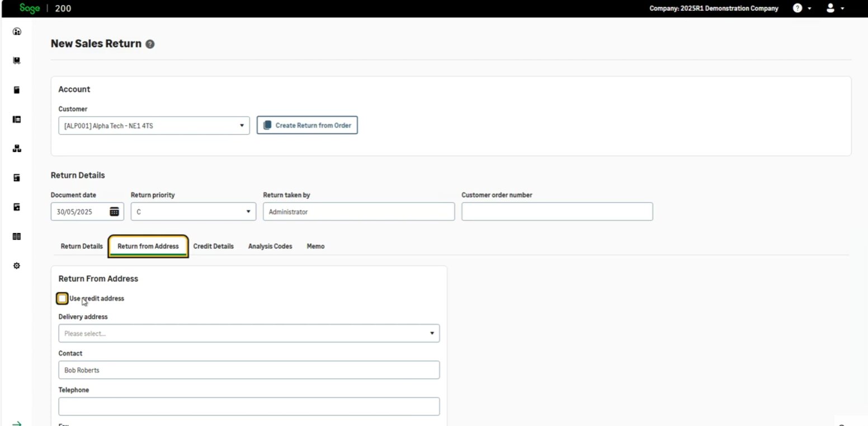Click help icon beside New Sales Return
This screenshot has width=868, height=426.
coord(150,44)
